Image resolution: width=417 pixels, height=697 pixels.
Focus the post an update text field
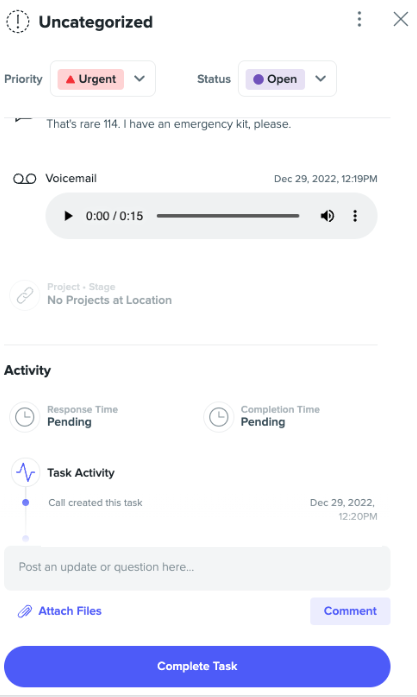[x=197, y=568]
